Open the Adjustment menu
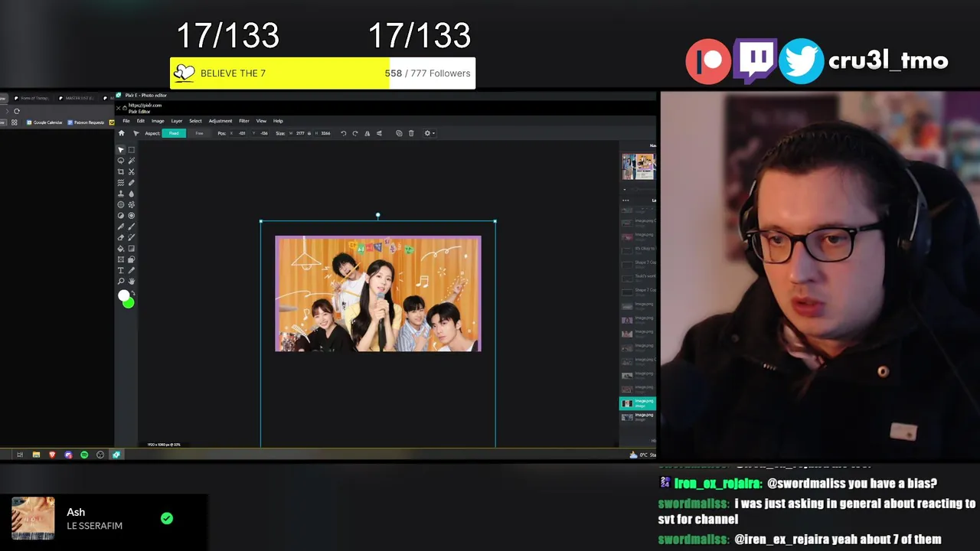 [x=220, y=121]
